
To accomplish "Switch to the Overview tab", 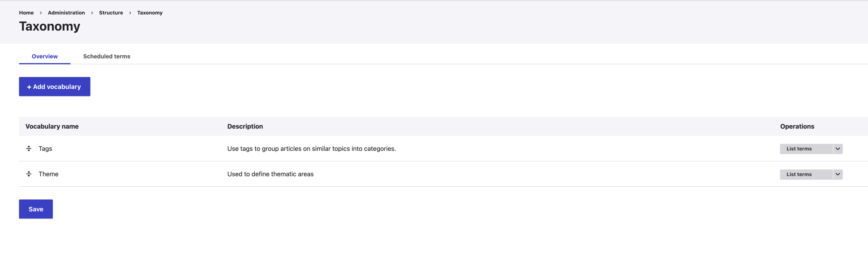I will (44, 56).
